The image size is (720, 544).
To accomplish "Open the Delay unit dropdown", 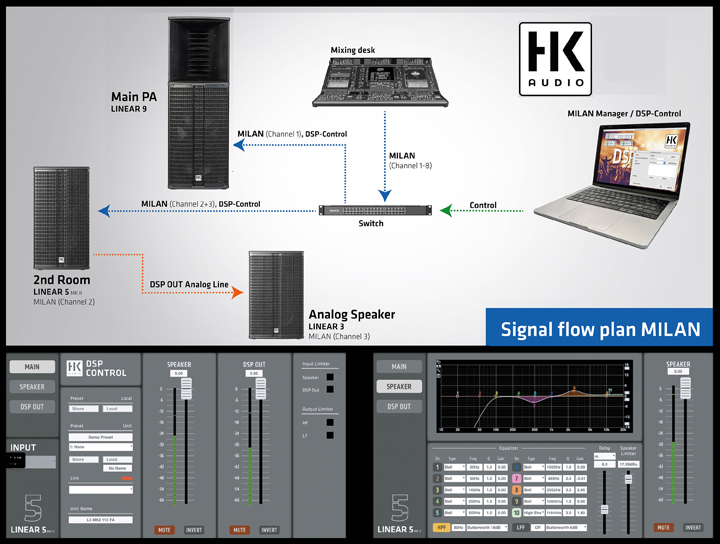I will pos(605,456).
